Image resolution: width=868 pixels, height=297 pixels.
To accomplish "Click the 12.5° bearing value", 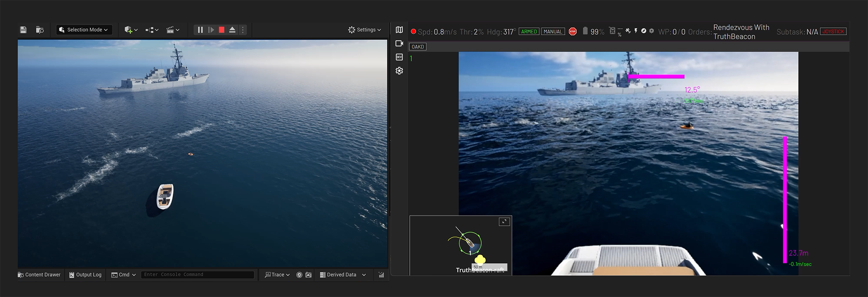I will tap(692, 90).
